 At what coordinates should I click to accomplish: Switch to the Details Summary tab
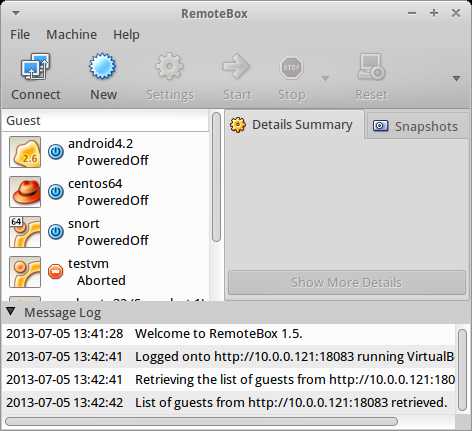294,125
